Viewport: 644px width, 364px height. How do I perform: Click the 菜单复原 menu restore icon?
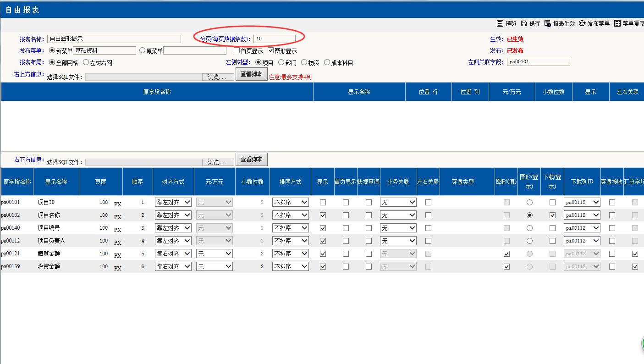click(617, 23)
